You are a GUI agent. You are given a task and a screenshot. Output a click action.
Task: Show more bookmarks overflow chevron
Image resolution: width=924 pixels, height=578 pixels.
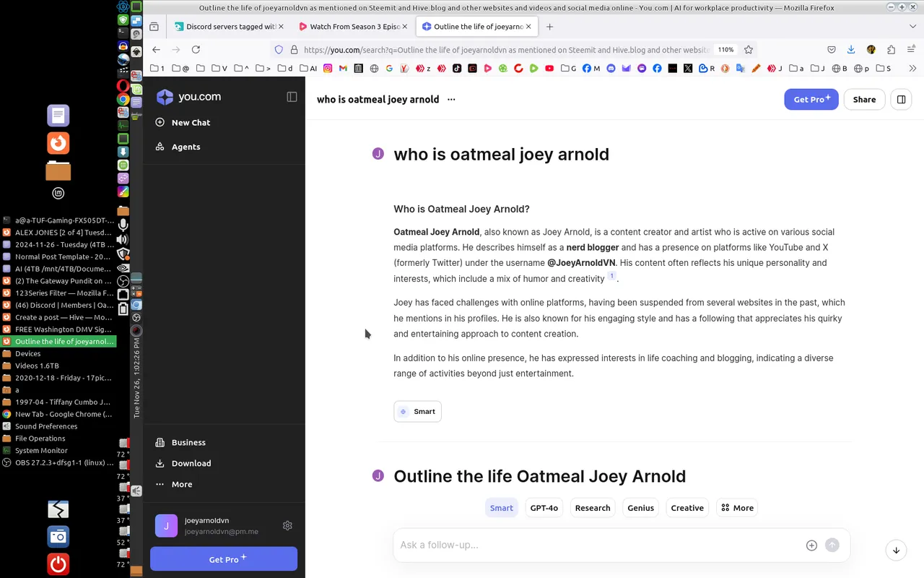tap(912, 69)
